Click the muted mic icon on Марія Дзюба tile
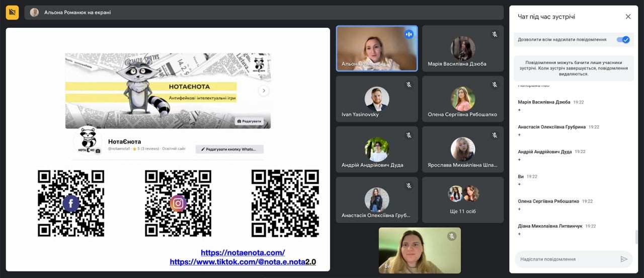Screen dimensions: 644x278 495,35
